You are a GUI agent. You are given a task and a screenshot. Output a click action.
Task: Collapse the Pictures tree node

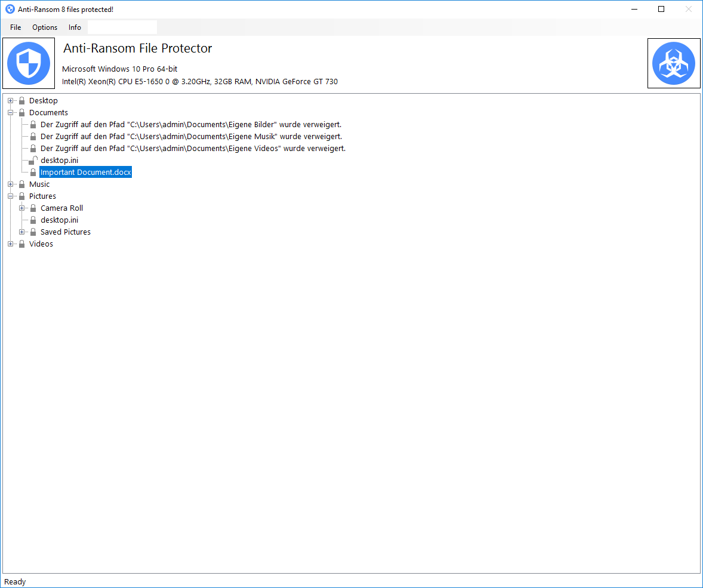point(10,196)
